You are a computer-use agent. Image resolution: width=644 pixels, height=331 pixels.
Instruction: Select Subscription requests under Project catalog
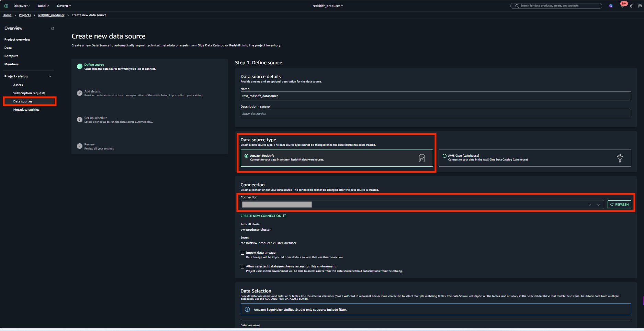(29, 93)
